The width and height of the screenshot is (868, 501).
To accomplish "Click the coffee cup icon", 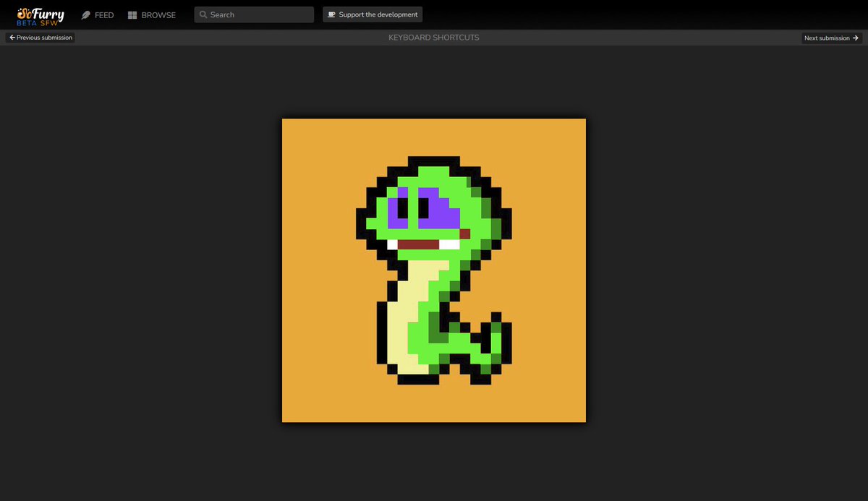I will pos(331,14).
